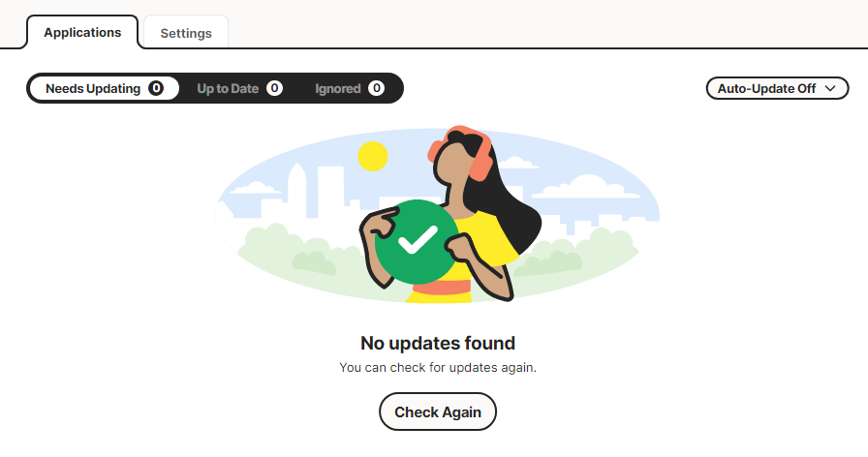The width and height of the screenshot is (868, 457).
Task: Click the chevron arrow beside Auto-Update Off
Action: coord(829,88)
